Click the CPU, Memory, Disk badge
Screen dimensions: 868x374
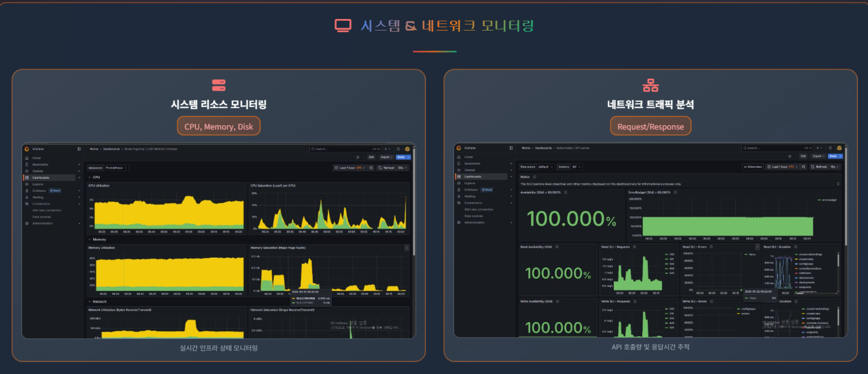[219, 126]
